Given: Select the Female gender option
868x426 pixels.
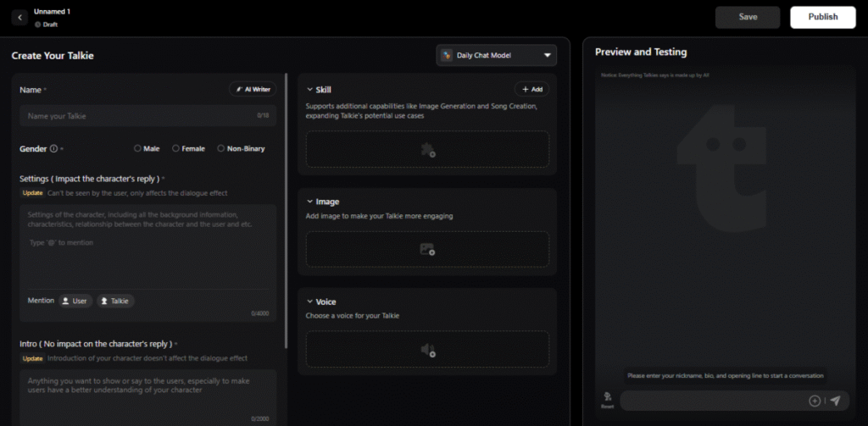Looking at the screenshot, I should click(x=176, y=149).
